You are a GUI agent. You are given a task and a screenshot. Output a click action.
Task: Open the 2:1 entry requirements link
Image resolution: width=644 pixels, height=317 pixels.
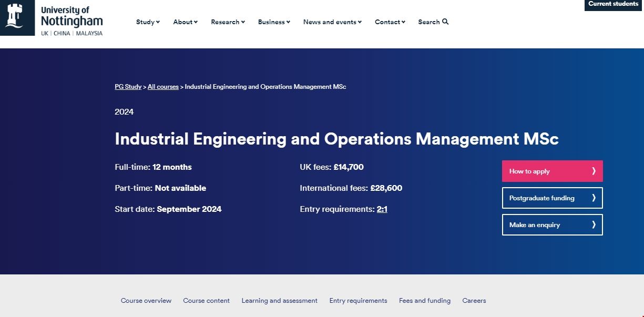click(382, 209)
